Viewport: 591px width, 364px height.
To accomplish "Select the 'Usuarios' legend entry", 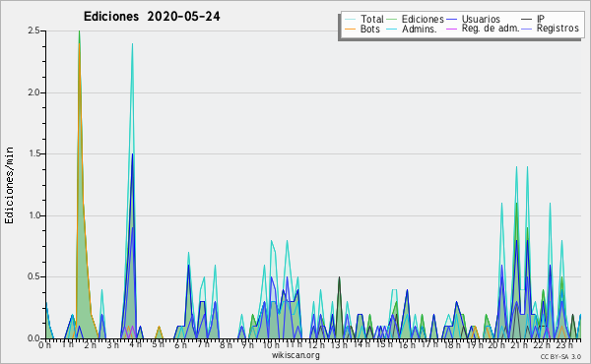I will pyautogui.click(x=481, y=19).
